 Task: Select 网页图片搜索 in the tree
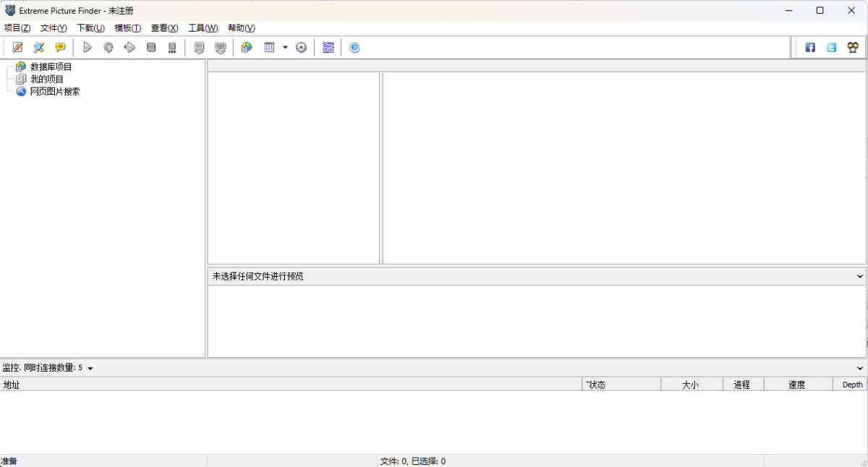pyautogui.click(x=55, y=92)
